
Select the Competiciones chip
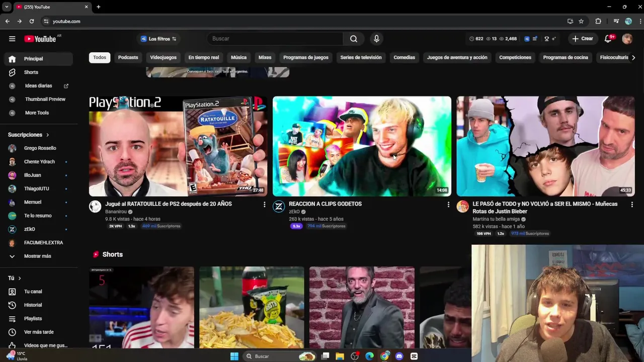tap(515, 57)
